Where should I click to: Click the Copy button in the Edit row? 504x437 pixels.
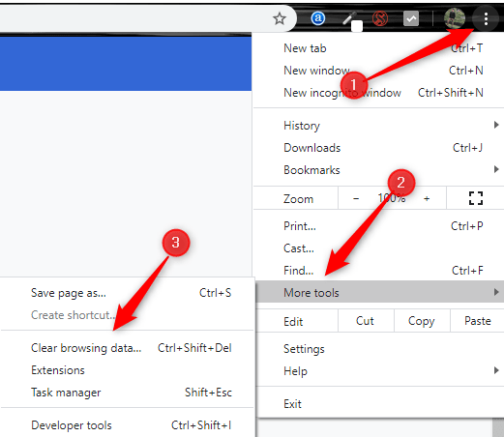(x=422, y=321)
